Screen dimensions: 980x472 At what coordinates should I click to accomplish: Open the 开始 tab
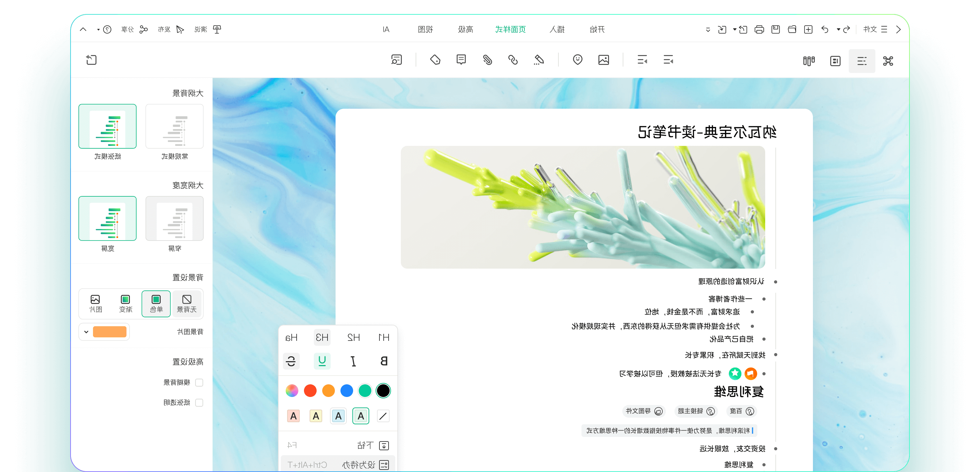597,29
